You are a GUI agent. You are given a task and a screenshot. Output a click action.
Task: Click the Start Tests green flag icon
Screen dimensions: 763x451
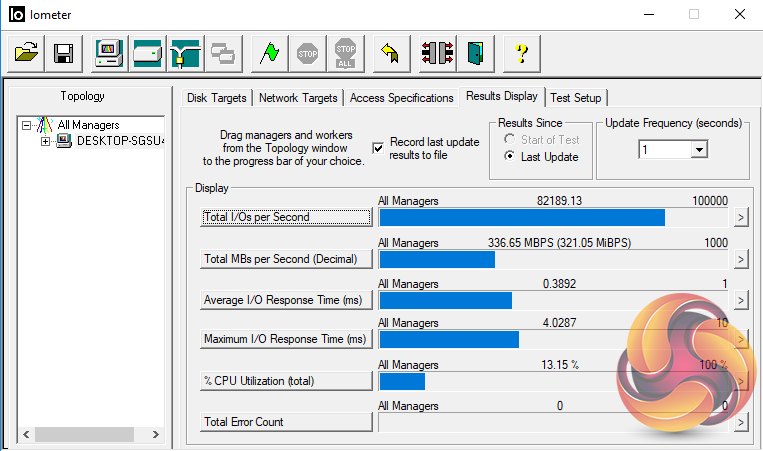[270, 53]
